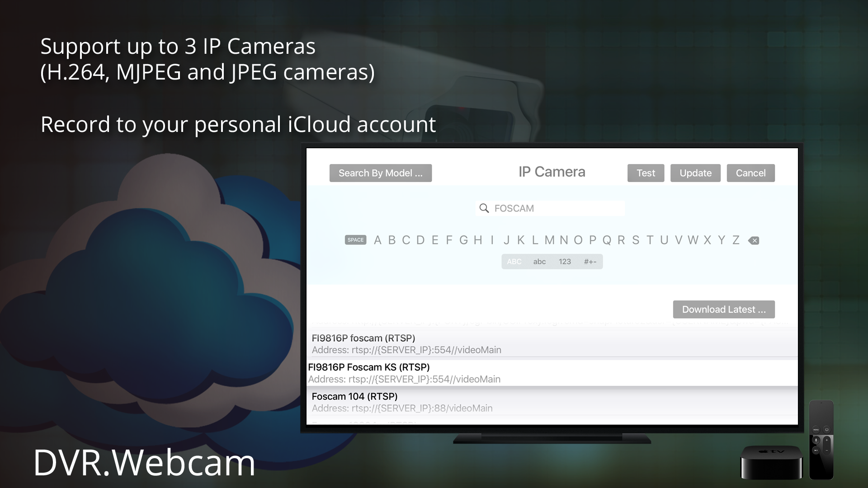This screenshot has width=868, height=488.
Task: Tap letter W on keyboard
Action: click(x=693, y=240)
